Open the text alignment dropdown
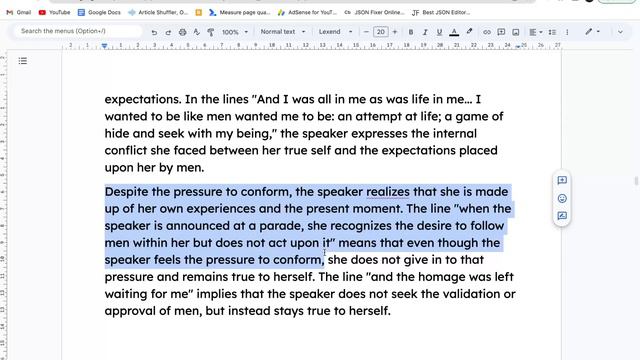Viewport: 640px width, 360px height. [536, 32]
